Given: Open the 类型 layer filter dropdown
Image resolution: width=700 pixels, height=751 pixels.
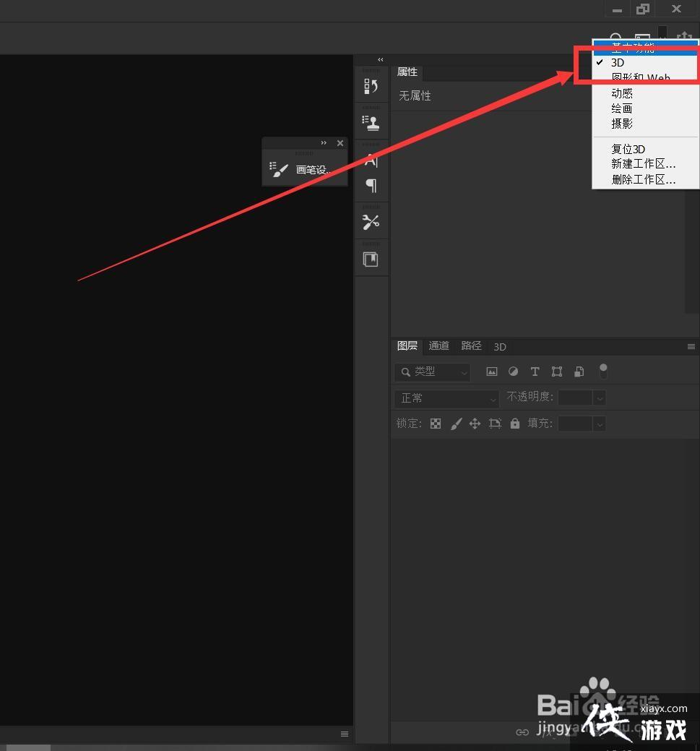Looking at the screenshot, I should point(432,372).
